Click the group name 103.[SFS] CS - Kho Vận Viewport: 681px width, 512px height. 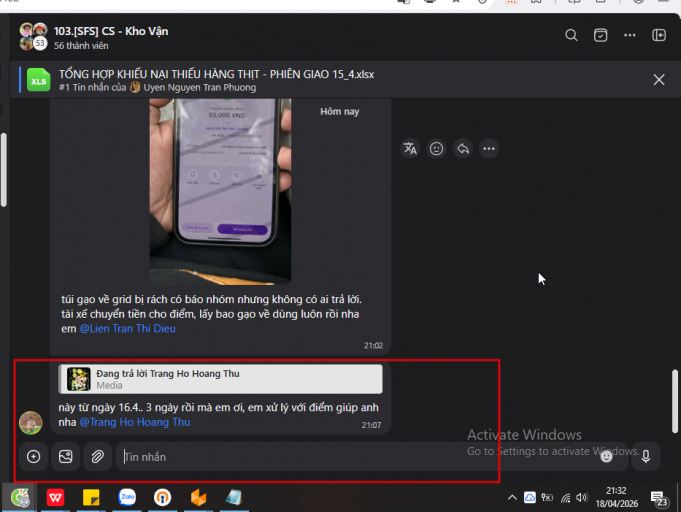[x=111, y=31]
